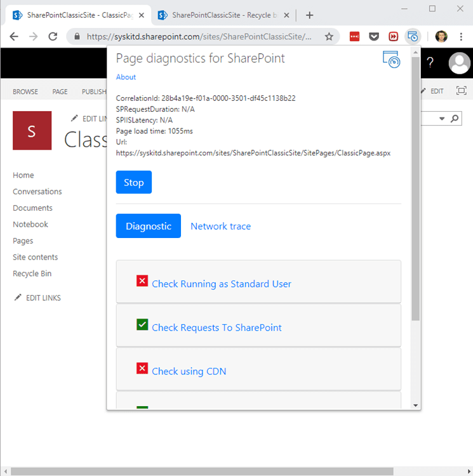The image size is (473, 476).
Task: Open Pages in left navigation
Action: 23,241
